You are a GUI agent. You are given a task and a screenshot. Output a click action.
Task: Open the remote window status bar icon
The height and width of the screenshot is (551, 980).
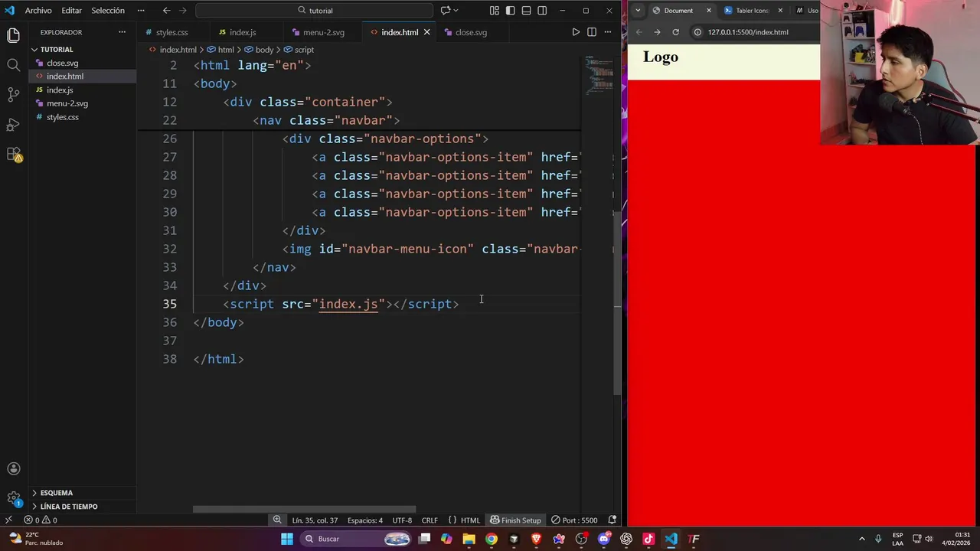click(x=8, y=520)
